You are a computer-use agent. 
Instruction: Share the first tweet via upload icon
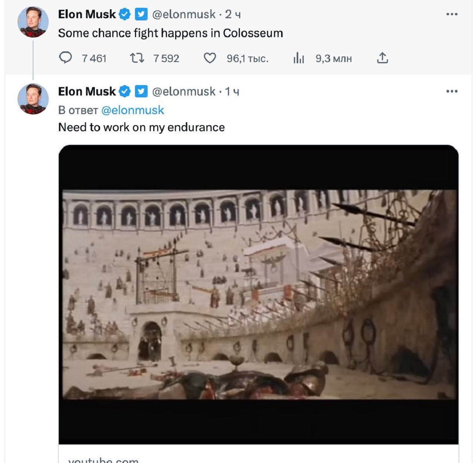pos(382,58)
